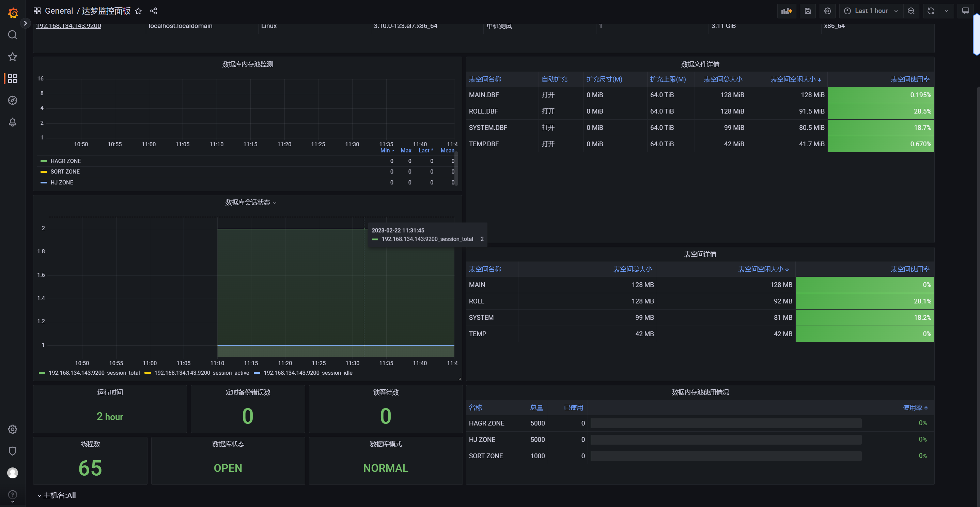Screen dimensions: 980x507
Task: Sort legend by the Last * column
Action: click(426, 150)
